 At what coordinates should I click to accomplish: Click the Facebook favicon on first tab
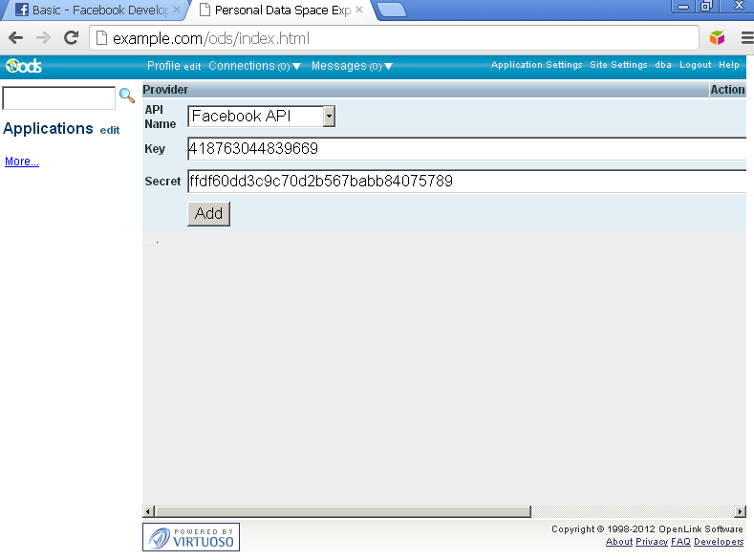click(x=22, y=10)
